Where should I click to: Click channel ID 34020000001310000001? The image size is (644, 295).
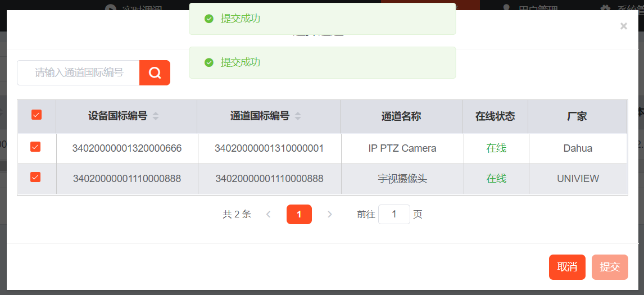(x=269, y=148)
